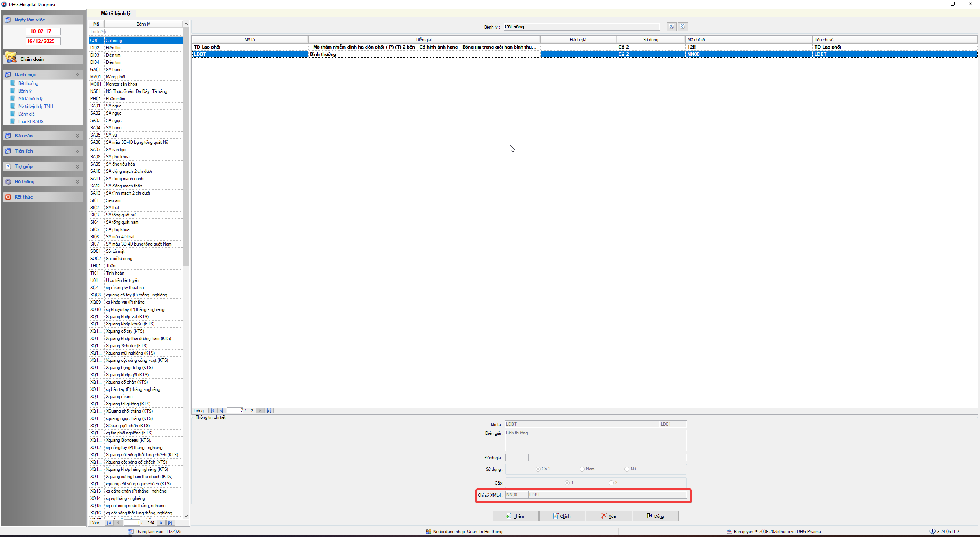Jump to next disease double-chevron down icon

pos(683,27)
